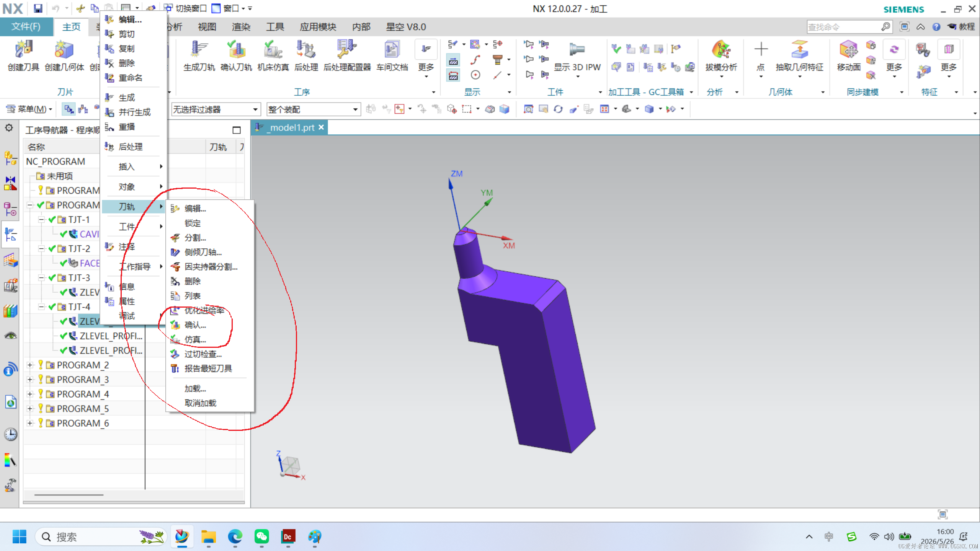Choose Gouge Check (过切检查...)
The image size is (980, 551).
(210, 354)
